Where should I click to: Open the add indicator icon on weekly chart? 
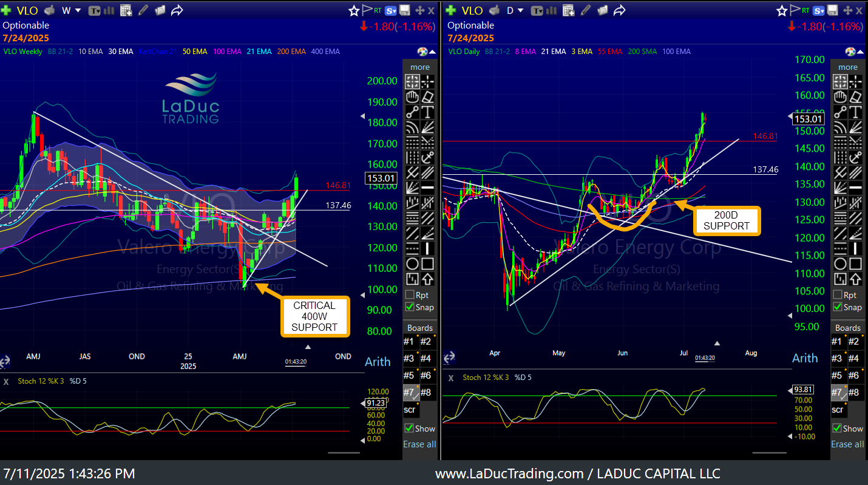pyautogui.click(x=126, y=10)
